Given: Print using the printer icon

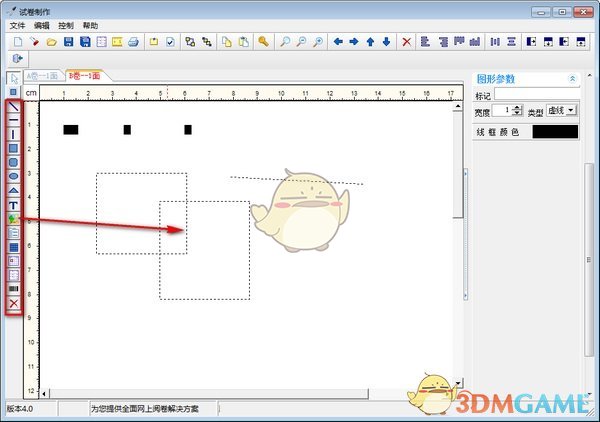Looking at the screenshot, I should click(133, 42).
